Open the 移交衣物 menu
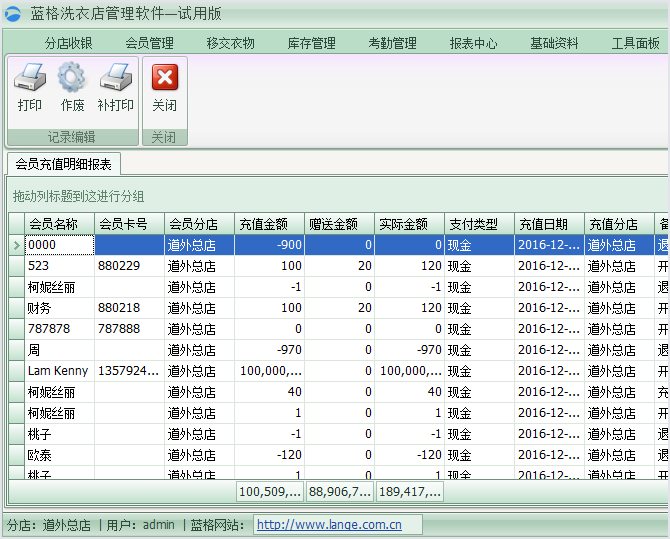The image size is (670, 539). [231, 44]
